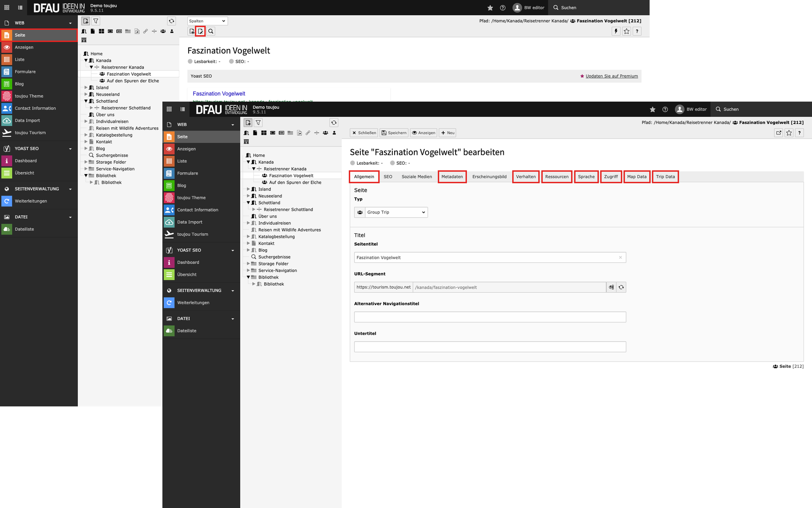Click the recalculate URL segment refresh icon
This screenshot has width=812, height=508.
[621, 287]
